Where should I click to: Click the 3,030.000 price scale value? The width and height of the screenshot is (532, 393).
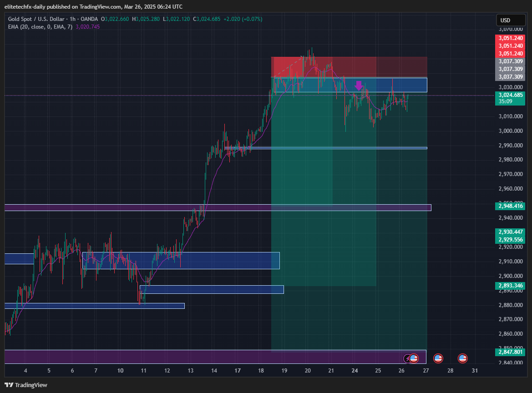click(511, 87)
